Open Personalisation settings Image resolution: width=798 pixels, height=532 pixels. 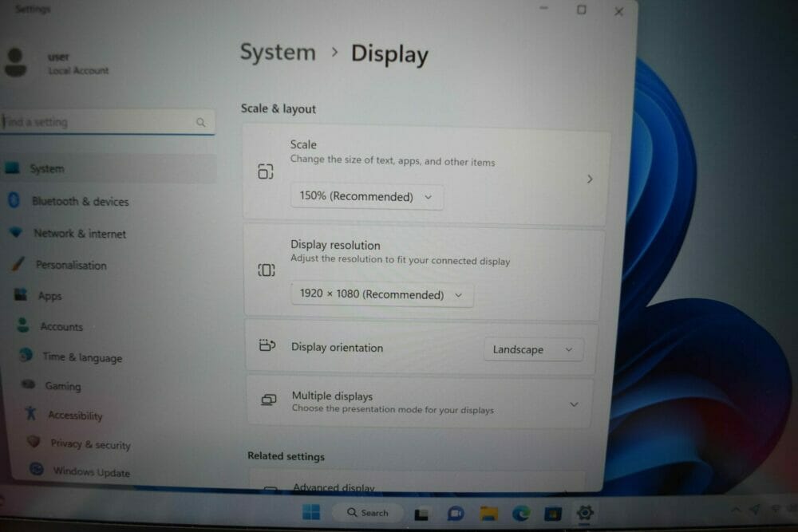(x=71, y=265)
